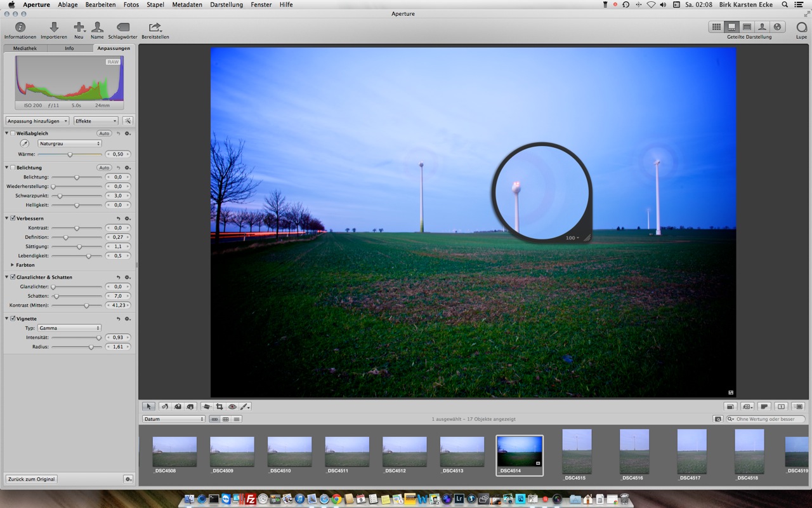Switch to the Mediathek tab

(x=25, y=48)
